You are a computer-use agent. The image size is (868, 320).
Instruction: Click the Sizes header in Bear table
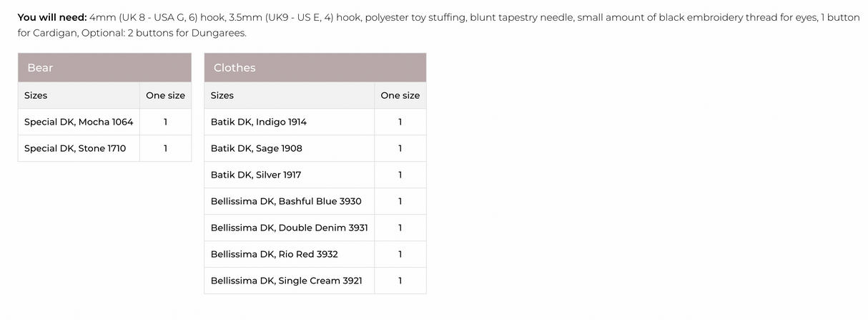click(x=36, y=95)
